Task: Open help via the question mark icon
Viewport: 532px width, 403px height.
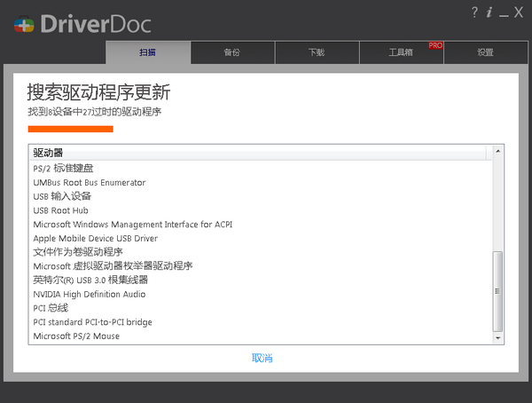Action: [475, 12]
